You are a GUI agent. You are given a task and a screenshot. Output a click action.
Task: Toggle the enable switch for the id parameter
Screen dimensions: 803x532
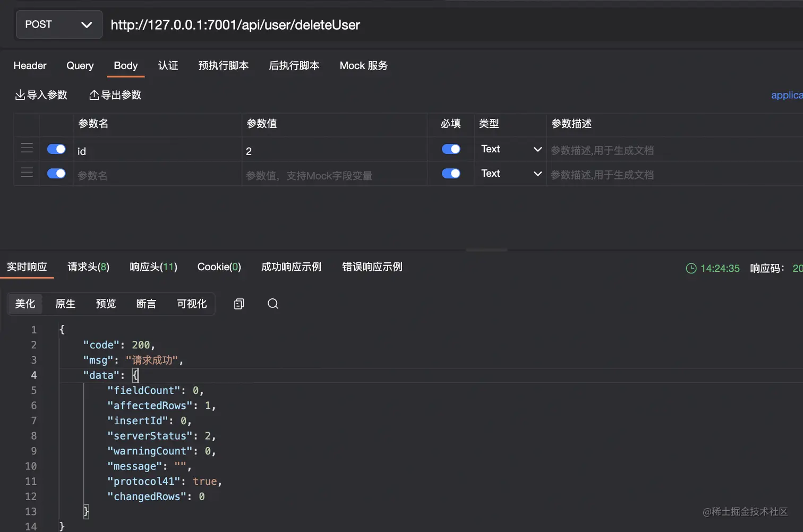click(56, 149)
